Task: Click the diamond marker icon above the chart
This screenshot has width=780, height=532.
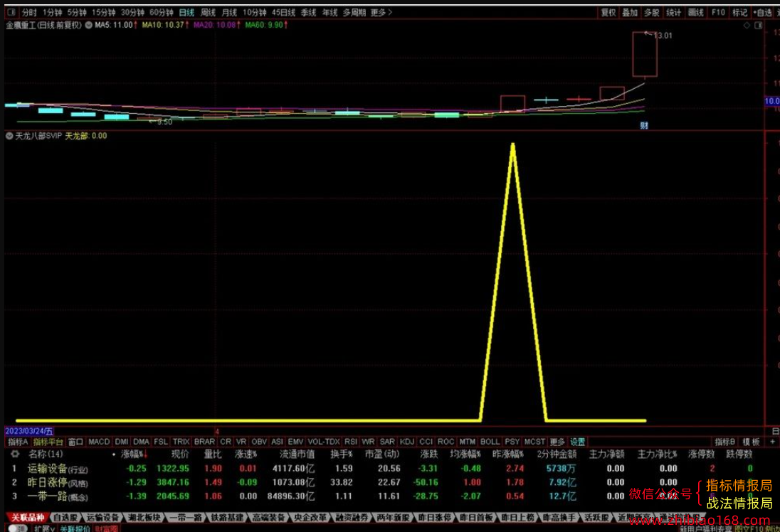Action: pyautogui.click(x=747, y=26)
